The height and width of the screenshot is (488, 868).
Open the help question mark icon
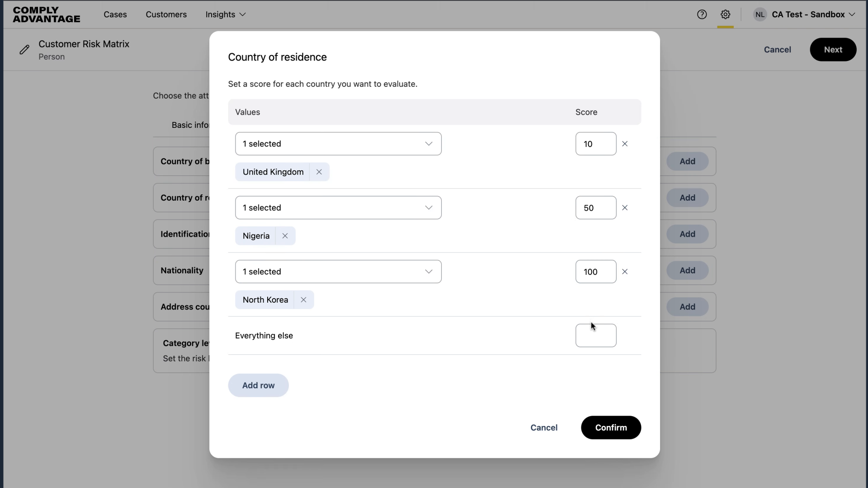pyautogui.click(x=702, y=14)
